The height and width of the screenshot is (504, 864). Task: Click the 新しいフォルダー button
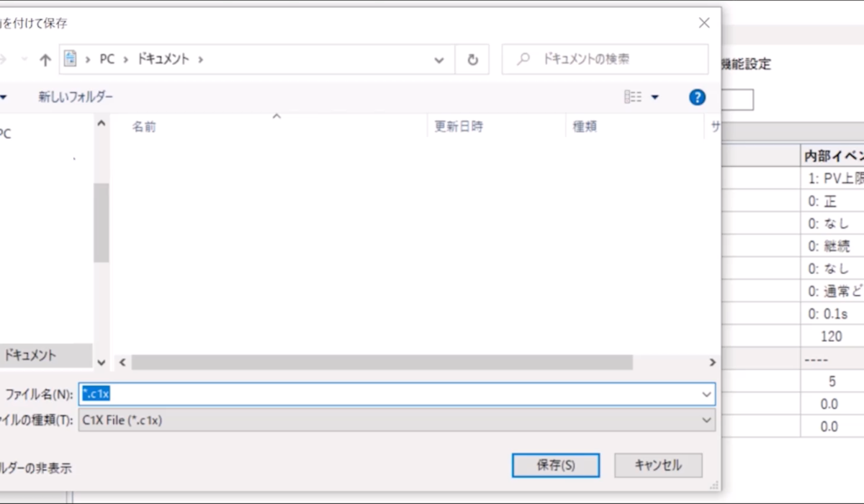(x=76, y=97)
